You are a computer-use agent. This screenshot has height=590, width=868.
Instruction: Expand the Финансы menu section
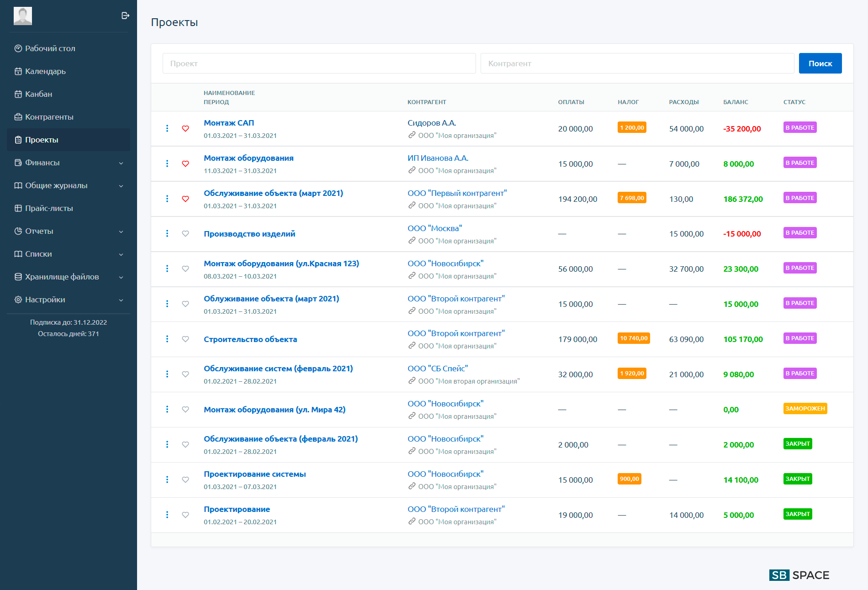click(x=42, y=163)
